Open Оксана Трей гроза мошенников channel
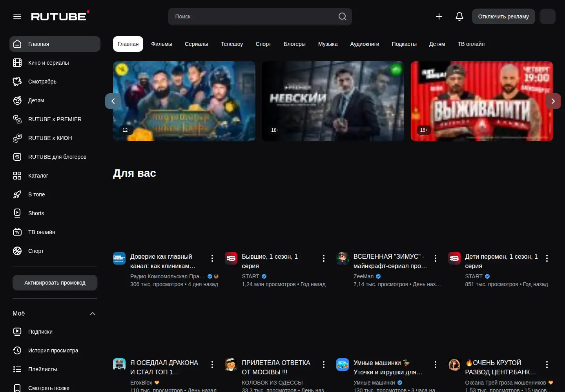 click(x=505, y=383)
